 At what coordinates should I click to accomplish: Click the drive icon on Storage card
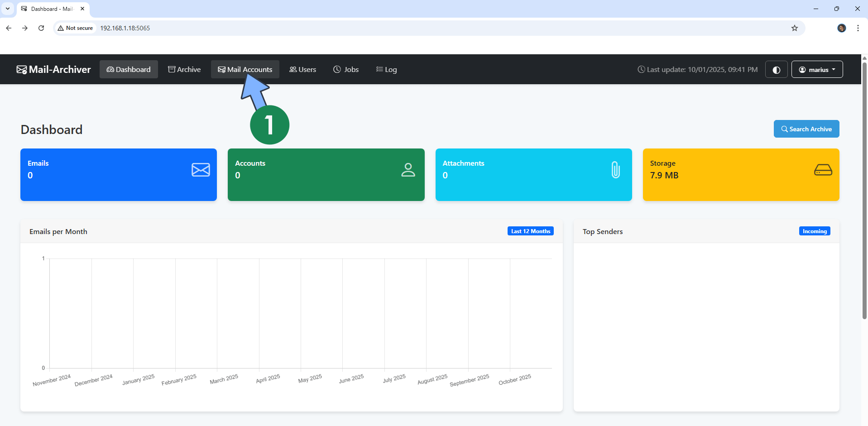point(823,170)
